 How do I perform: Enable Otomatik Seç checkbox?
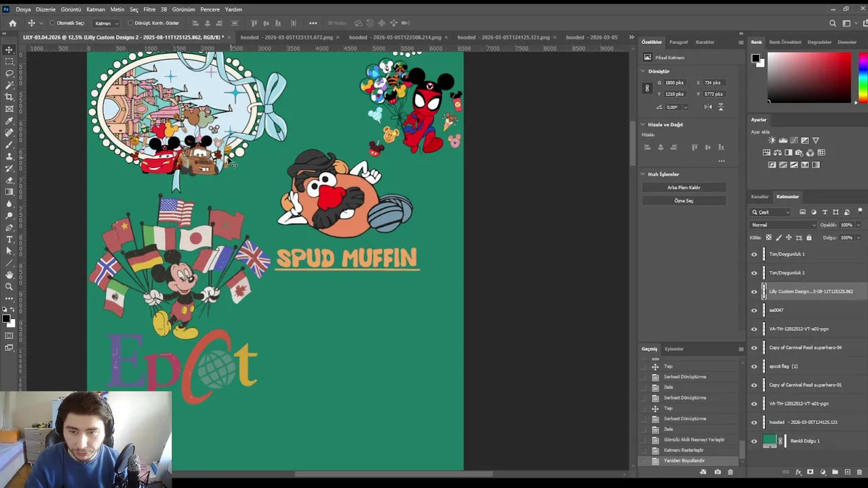[x=53, y=23]
